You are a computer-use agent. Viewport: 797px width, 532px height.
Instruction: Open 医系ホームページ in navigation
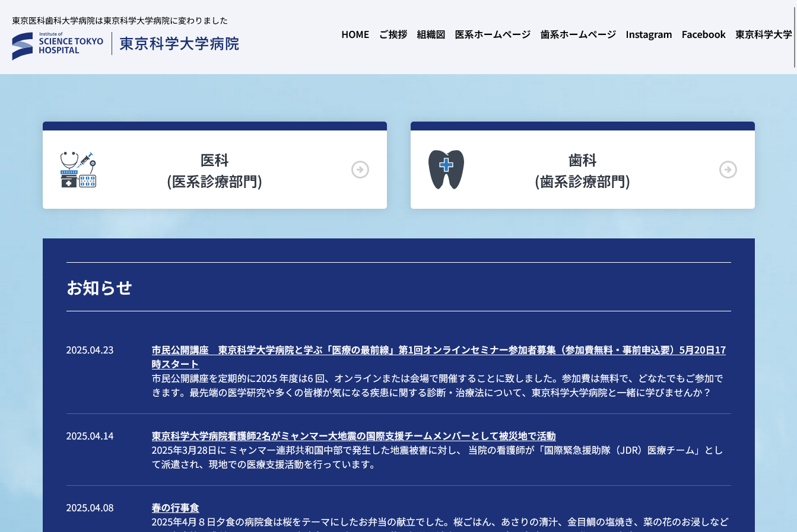click(x=493, y=34)
